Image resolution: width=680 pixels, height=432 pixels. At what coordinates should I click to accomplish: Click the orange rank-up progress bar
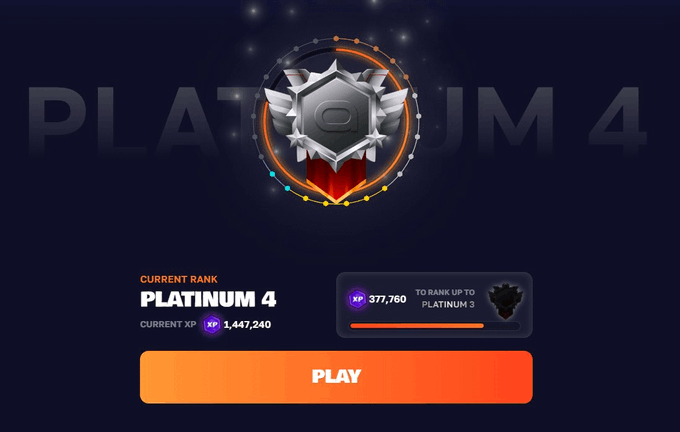(x=417, y=326)
